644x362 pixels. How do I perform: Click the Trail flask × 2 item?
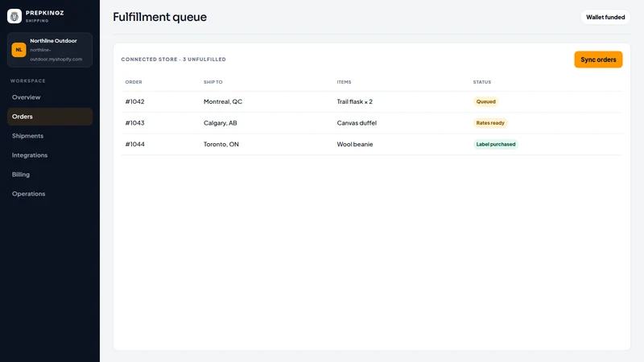point(354,101)
